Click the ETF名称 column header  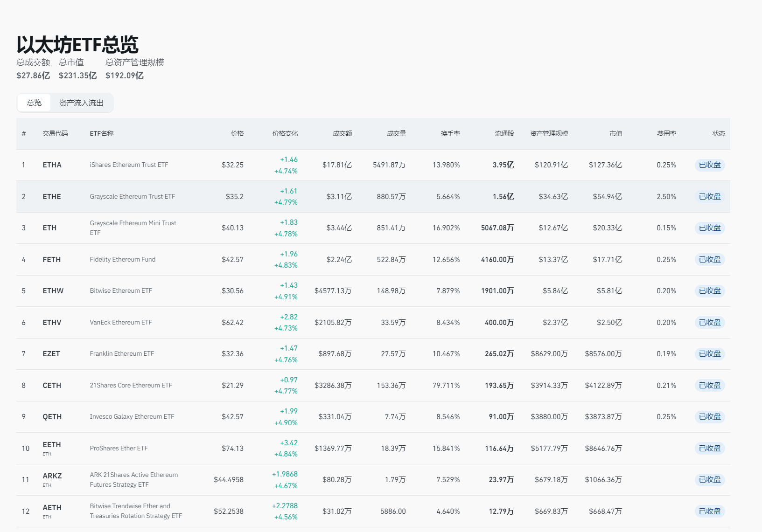pos(102,133)
